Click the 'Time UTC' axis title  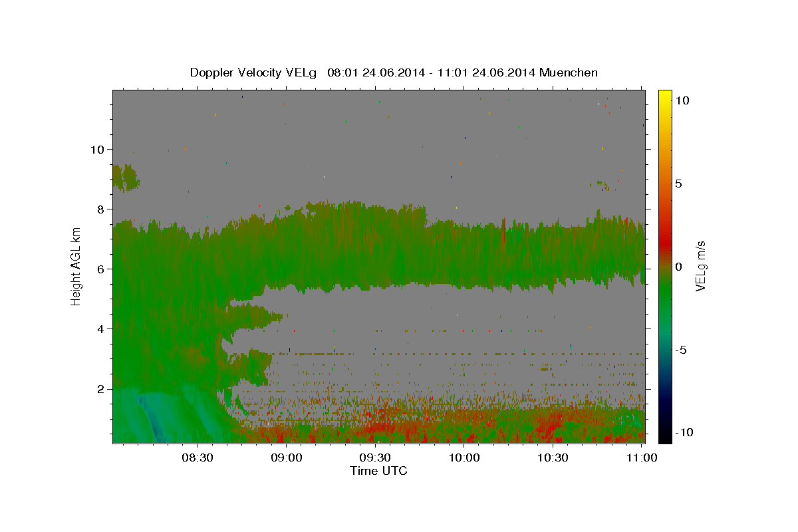point(378,471)
